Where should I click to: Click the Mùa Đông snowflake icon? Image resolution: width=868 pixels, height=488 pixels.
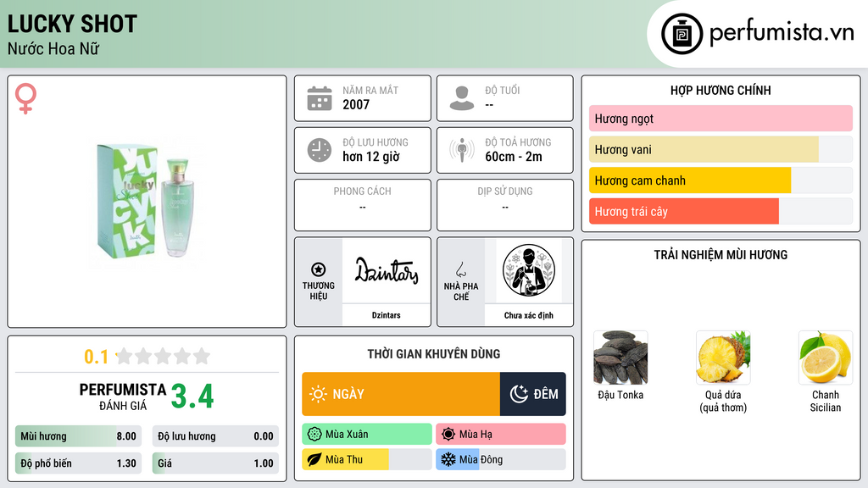[x=448, y=459]
